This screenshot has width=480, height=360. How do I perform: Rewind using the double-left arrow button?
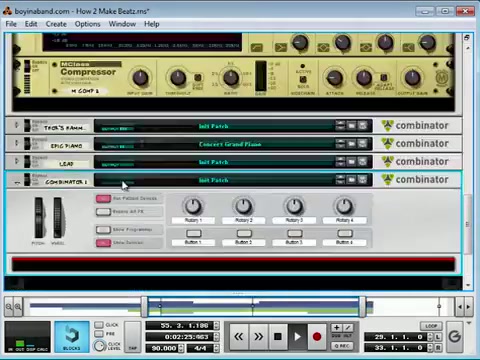[239, 337]
